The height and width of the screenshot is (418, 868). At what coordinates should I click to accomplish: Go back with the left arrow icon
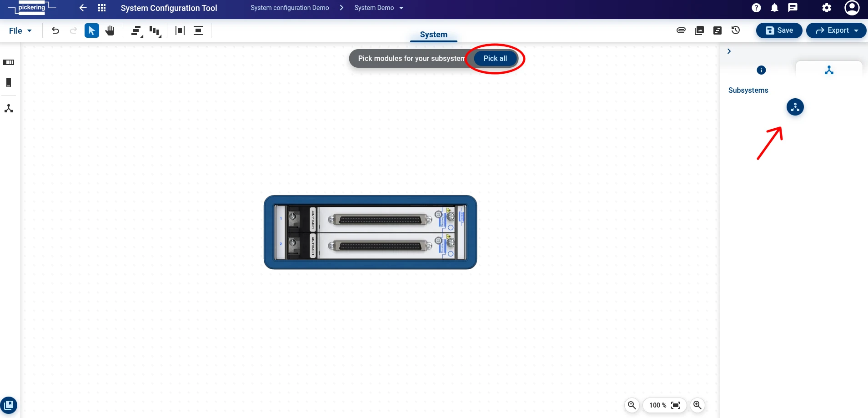pyautogui.click(x=83, y=8)
